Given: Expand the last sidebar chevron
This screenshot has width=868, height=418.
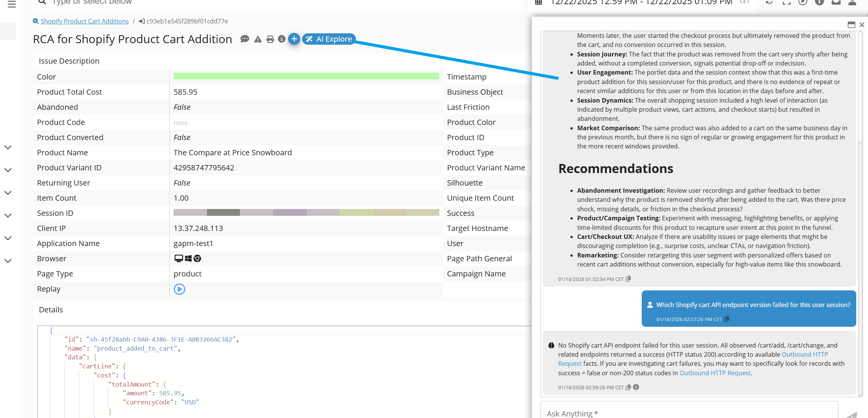Looking at the screenshot, I should tap(8, 261).
